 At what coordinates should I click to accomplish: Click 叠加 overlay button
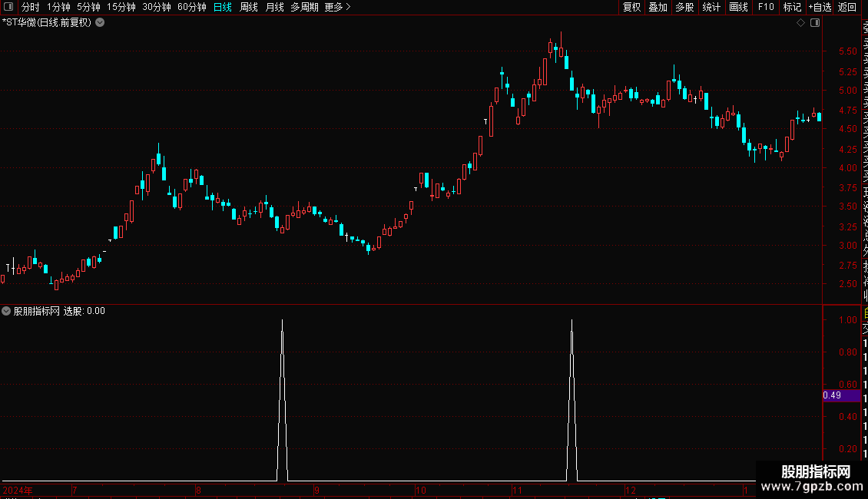tap(658, 7)
